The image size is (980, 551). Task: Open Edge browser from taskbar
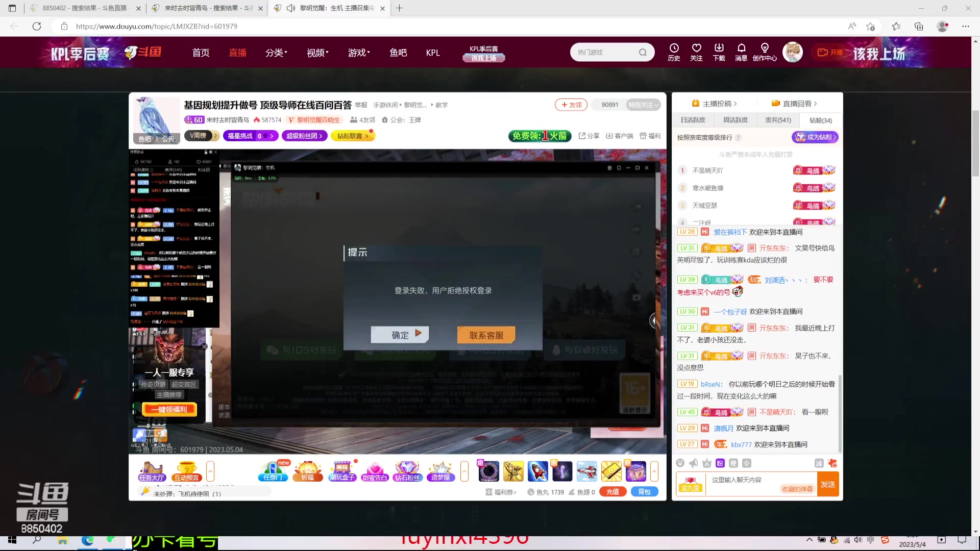point(87,540)
